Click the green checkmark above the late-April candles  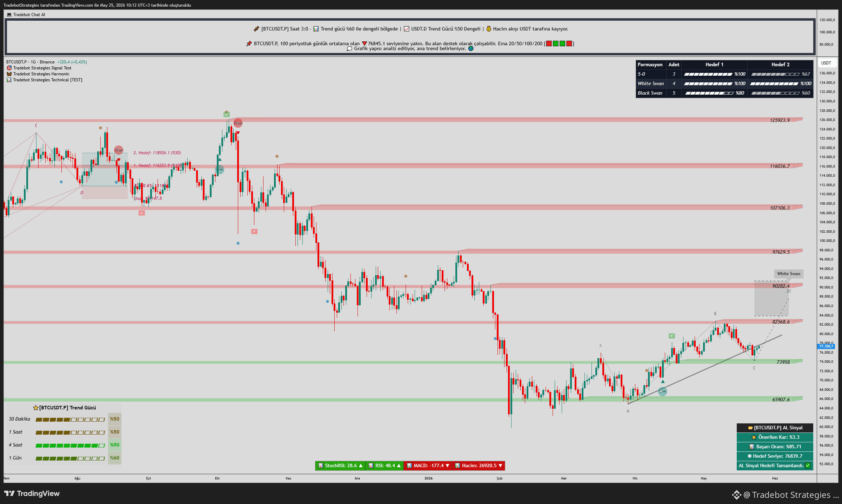click(671, 336)
